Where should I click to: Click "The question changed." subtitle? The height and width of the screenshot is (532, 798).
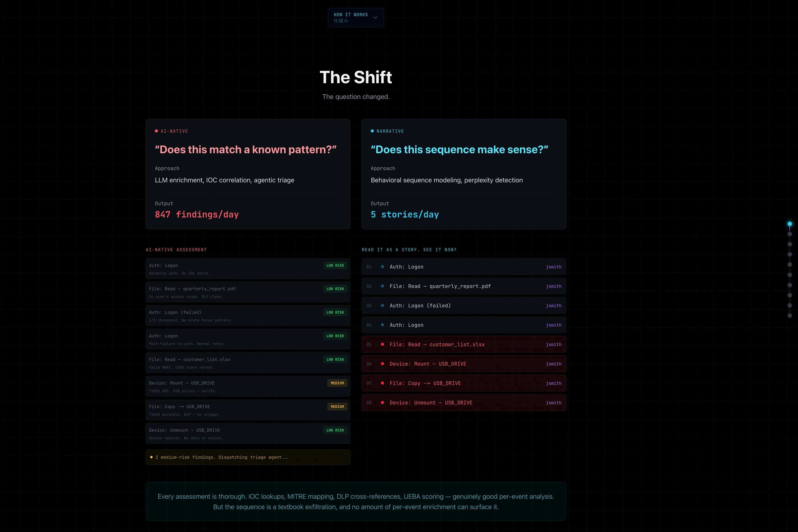(356, 97)
